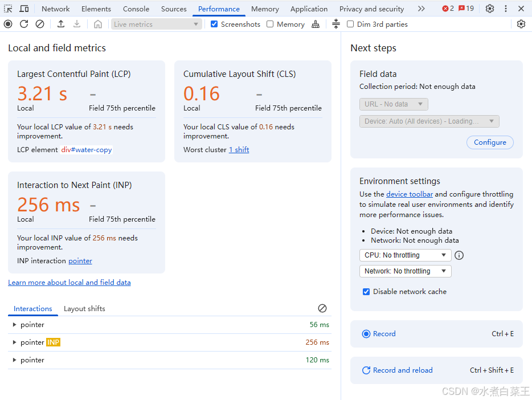The height and width of the screenshot is (400, 532).
Task: Open the Device: Auto dropdown
Action: [429, 121]
